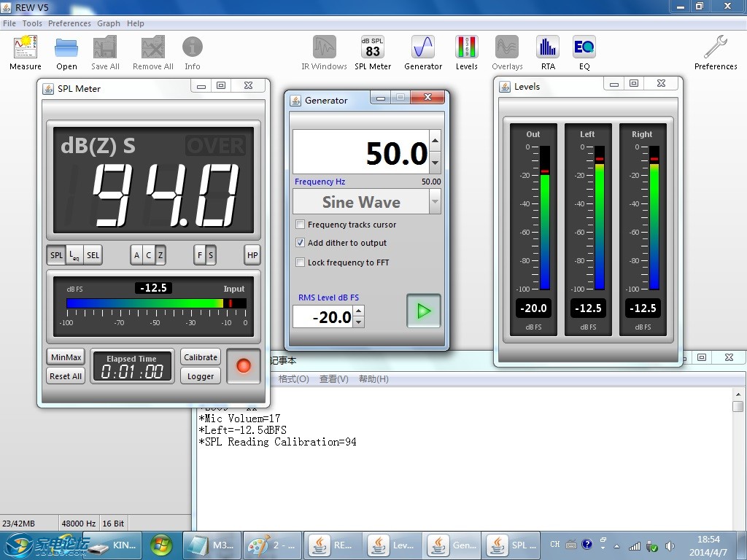Open Notepad's 查看(V) menu
This screenshot has width=747, height=560.
(334, 379)
